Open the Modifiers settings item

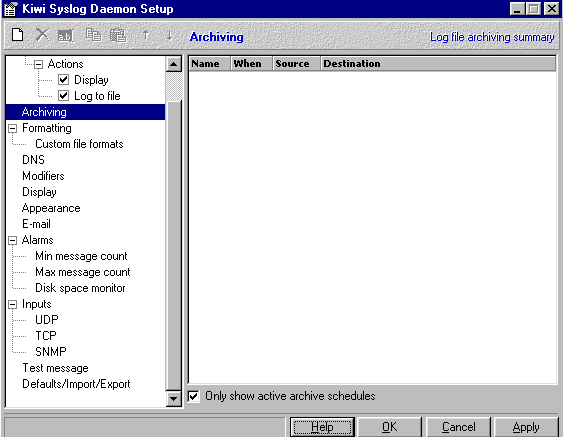(x=43, y=176)
